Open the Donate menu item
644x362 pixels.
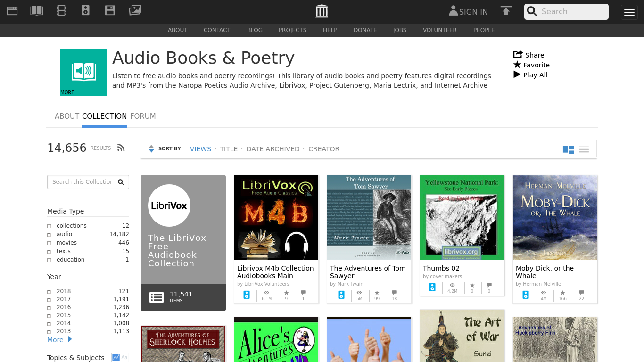pyautogui.click(x=365, y=30)
